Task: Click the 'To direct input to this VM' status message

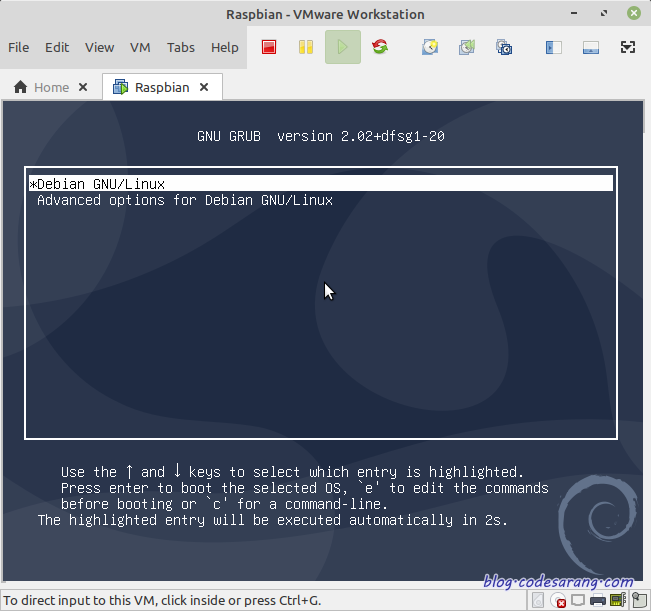Action: click(162, 600)
